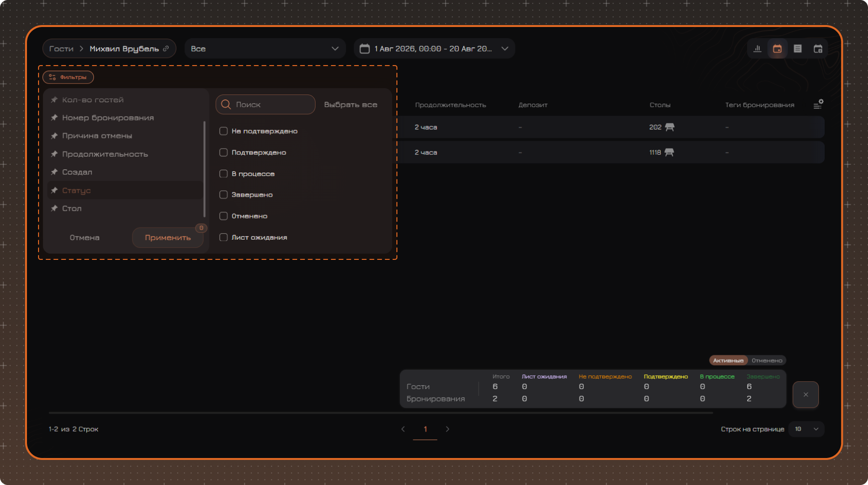The image size is (868, 485).
Task: Tick the Отменено checkbox in status list
Action: [x=224, y=216]
